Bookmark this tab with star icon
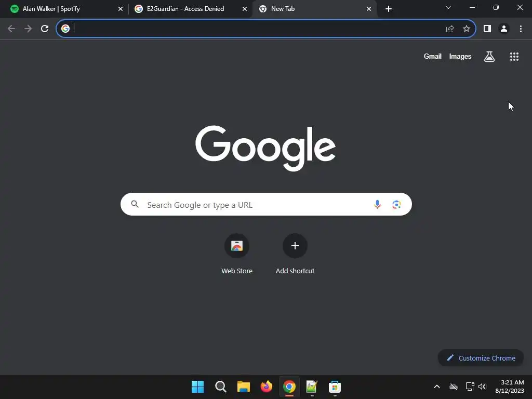The width and height of the screenshot is (532, 399). coord(467,29)
